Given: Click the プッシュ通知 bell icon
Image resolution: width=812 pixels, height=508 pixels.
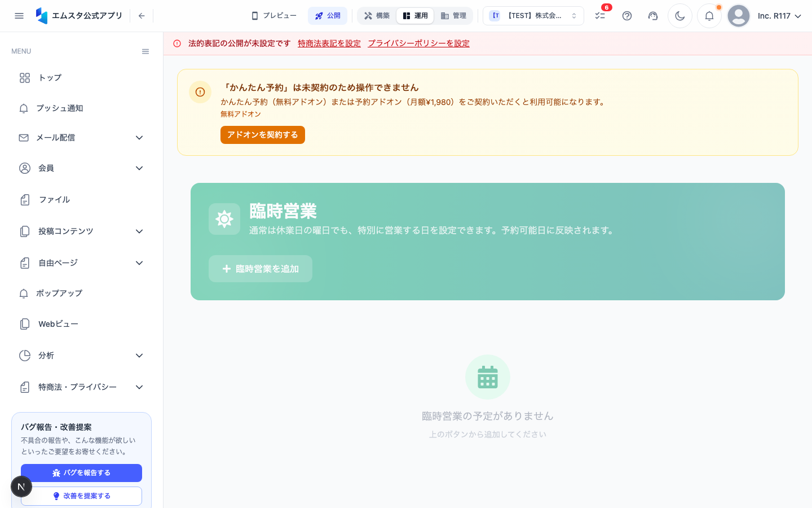Looking at the screenshot, I should (24, 108).
